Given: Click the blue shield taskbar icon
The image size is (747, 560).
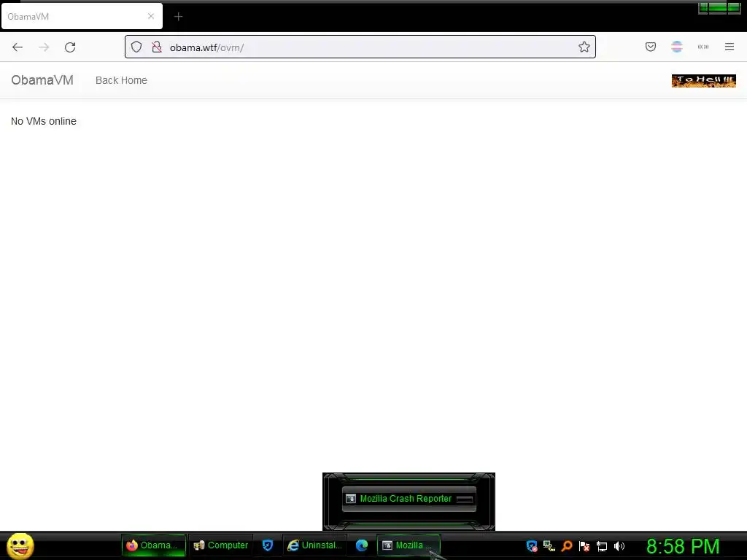Looking at the screenshot, I should click(268, 545).
